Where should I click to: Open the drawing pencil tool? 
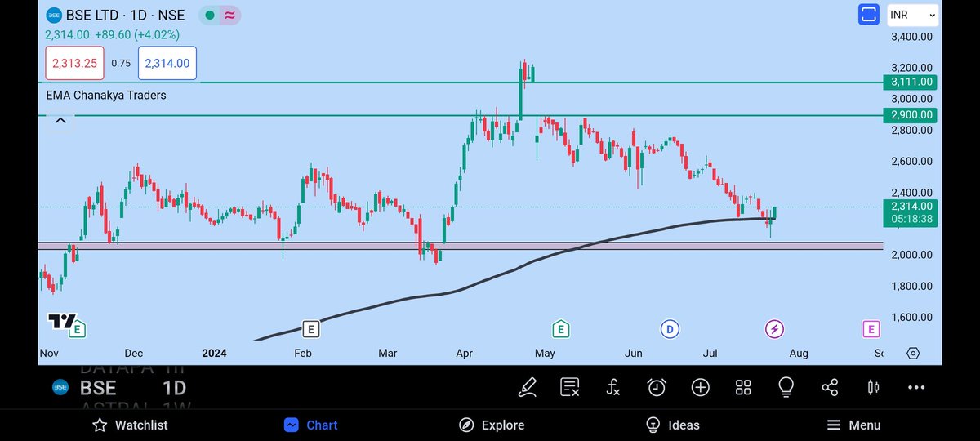(x=528, y=387)
